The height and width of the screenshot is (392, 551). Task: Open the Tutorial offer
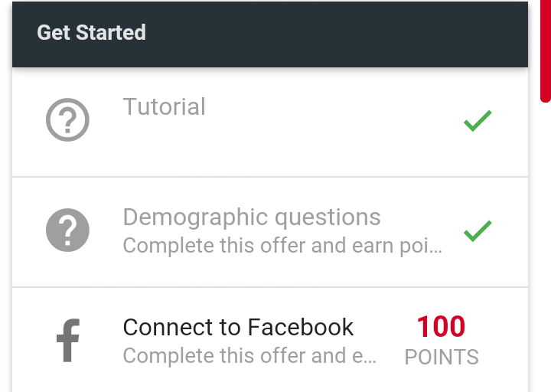tap(164, 106)
